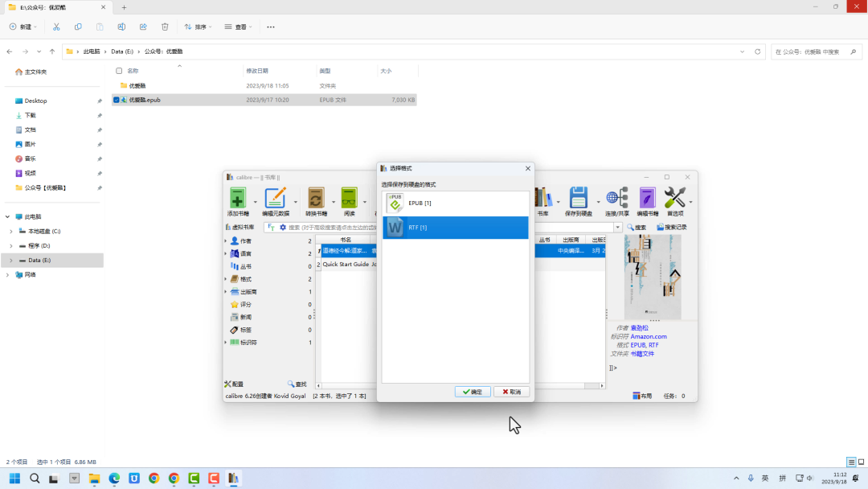The image size is (868, 489).
Task: Click the gear advanced search icon
Action: pos(283,228)
